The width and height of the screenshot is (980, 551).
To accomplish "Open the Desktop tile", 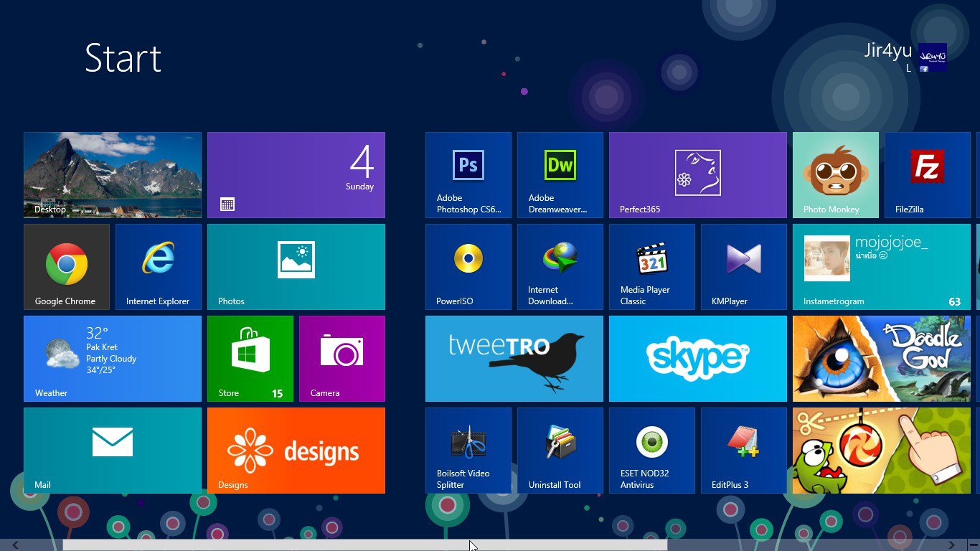I will click(x=113, y=175).
